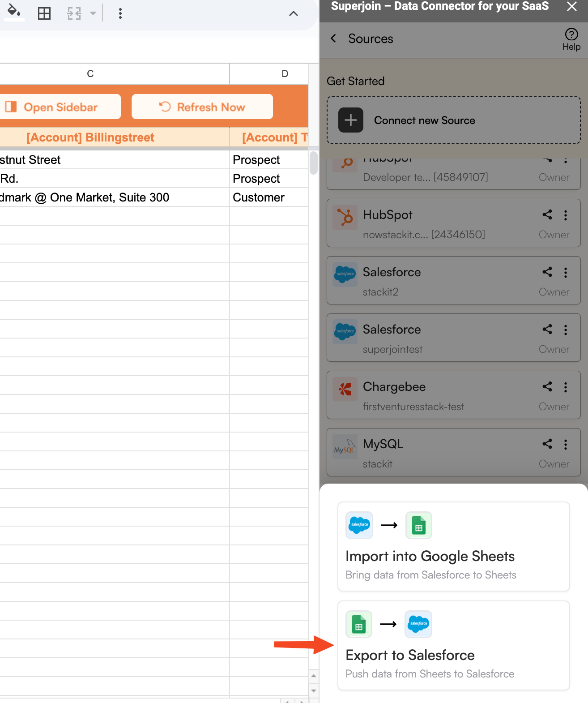This screenshot has width=588, height=703.
Task: Click the Salesforce stackit2 cloud logo
Action: [345, 274]
